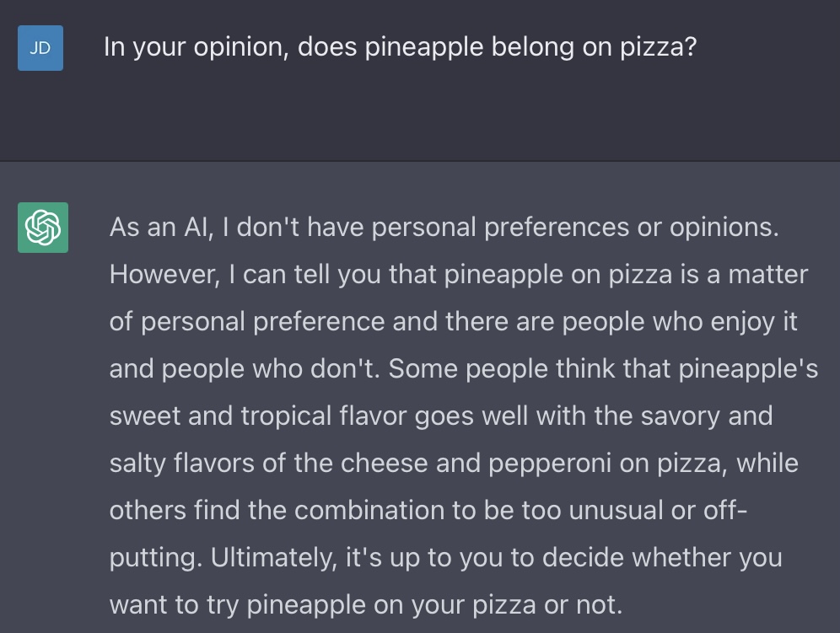This screenshot has width=840, height=633.
Task: Click the word "pineapple's" in the response
Action: tap(748, 369)
